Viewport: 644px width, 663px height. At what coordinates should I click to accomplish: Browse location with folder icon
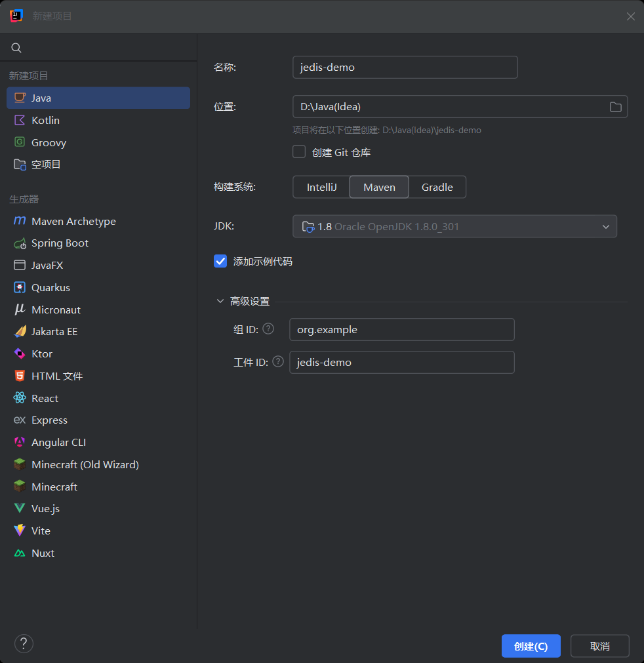615,107
